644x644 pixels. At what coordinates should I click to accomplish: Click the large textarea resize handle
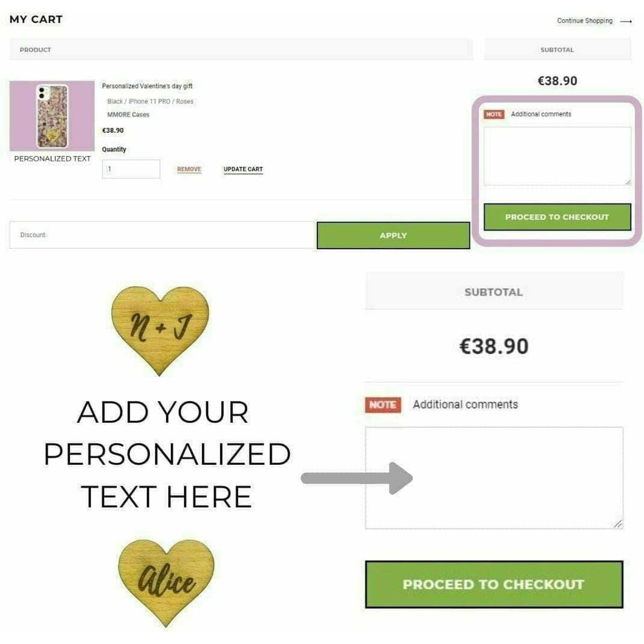618,524
